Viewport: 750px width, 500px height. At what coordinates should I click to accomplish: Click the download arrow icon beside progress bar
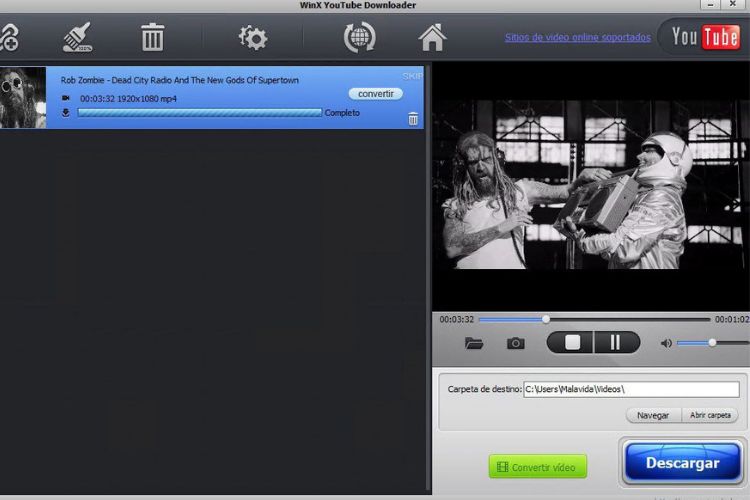pyautogui.click(x=66, y=112)
